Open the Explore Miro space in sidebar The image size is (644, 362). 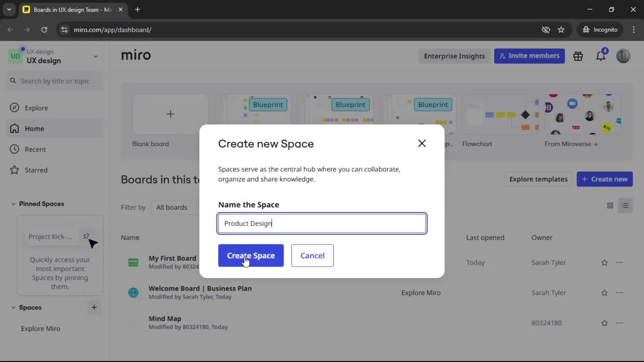41,328
